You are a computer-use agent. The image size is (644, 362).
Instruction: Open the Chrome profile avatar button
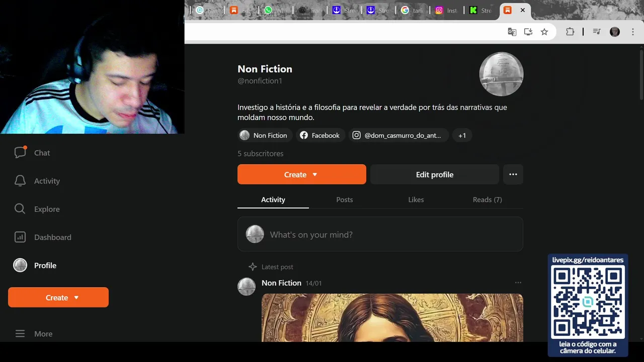tap(615, 32)
